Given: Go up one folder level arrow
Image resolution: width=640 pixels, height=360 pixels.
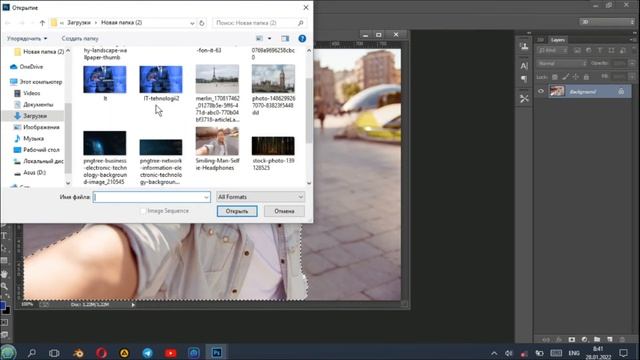Looking at the screenshot, I should [42, 23].
